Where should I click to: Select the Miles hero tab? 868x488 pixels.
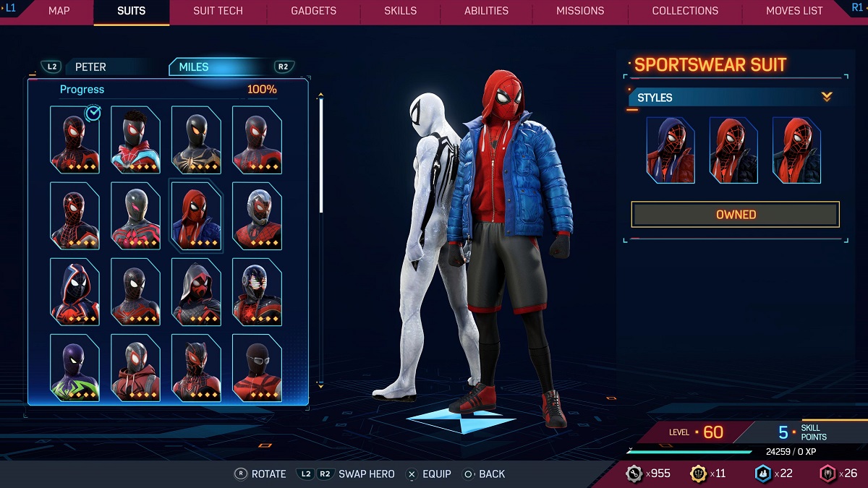[x=194, y=67]
